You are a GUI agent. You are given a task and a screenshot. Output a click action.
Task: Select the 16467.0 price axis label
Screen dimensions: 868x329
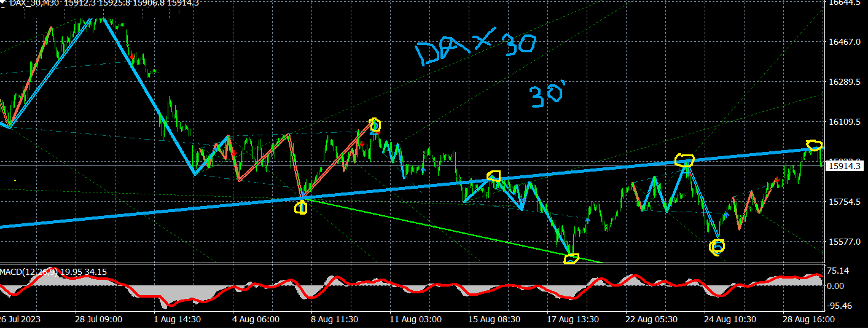pos(843,42)
